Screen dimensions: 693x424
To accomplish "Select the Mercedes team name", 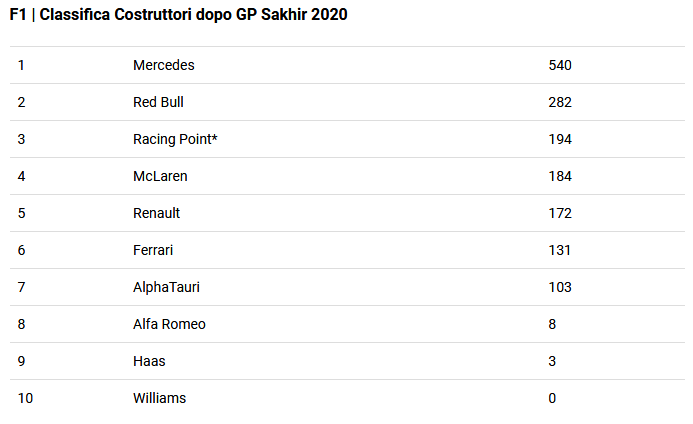I will tap(164, 65).
